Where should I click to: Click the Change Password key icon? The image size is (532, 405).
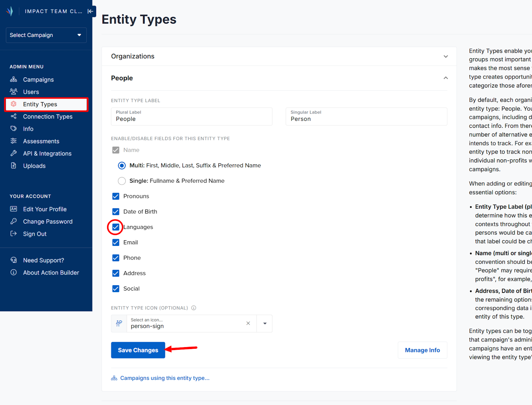tap(14, 221)
